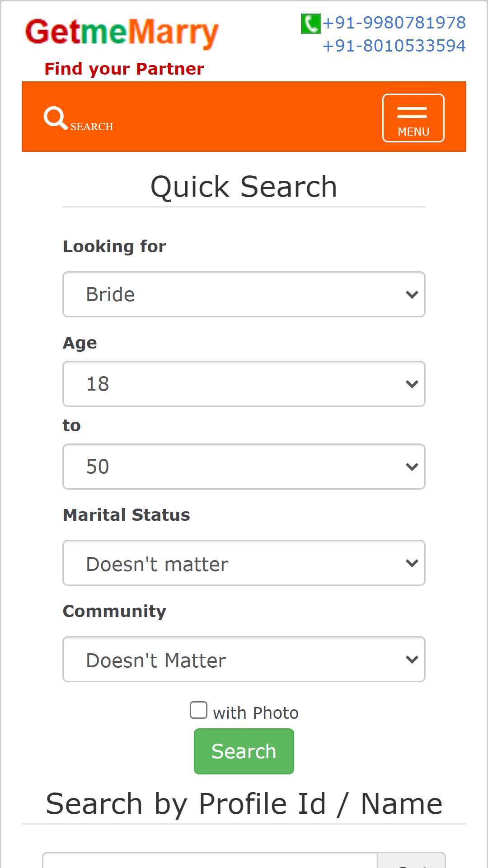
Task: Expand the maximum age 50 dropdown
Action: click(x=244, y=467)
